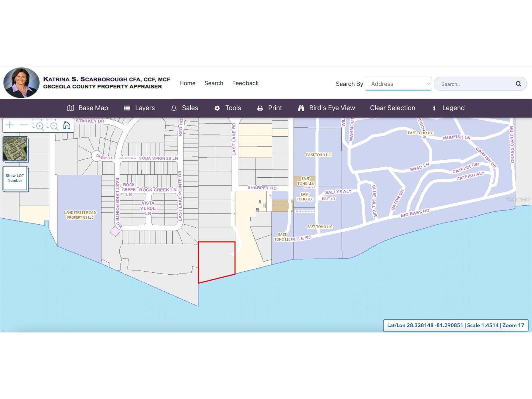Click the Katrina Scarborough portrait logo
Image resolution: width=532 pixels, height=399 pixels.
pos(21,83)
